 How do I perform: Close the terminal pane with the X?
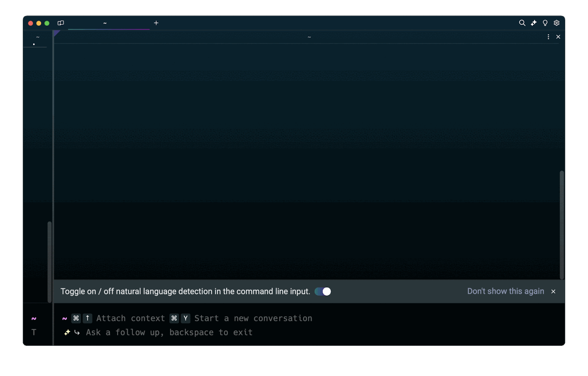558,37
